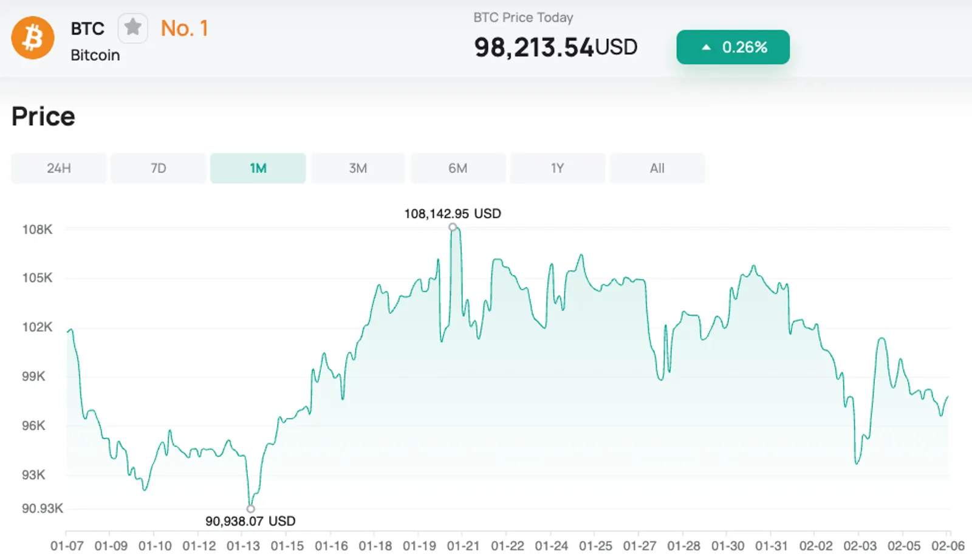This screenshot has width=972, height=560.
Task: Show the All time price history
Action: 657,168
